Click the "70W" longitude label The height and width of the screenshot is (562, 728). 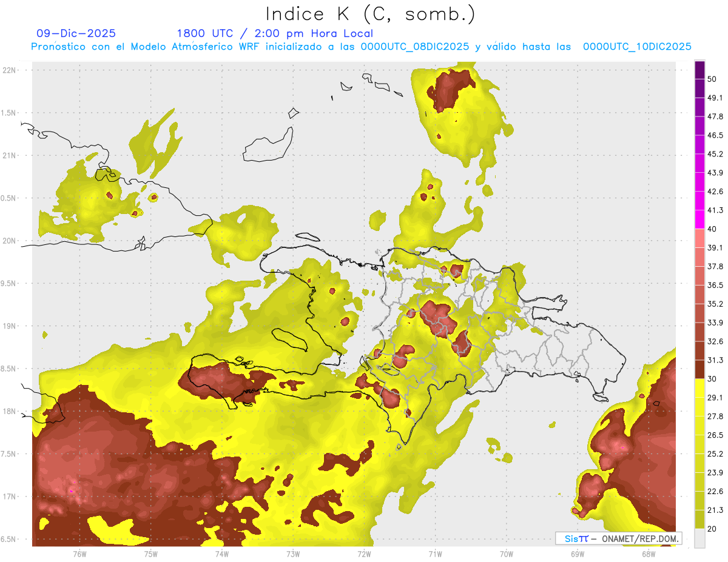click(x=507, y=554)
